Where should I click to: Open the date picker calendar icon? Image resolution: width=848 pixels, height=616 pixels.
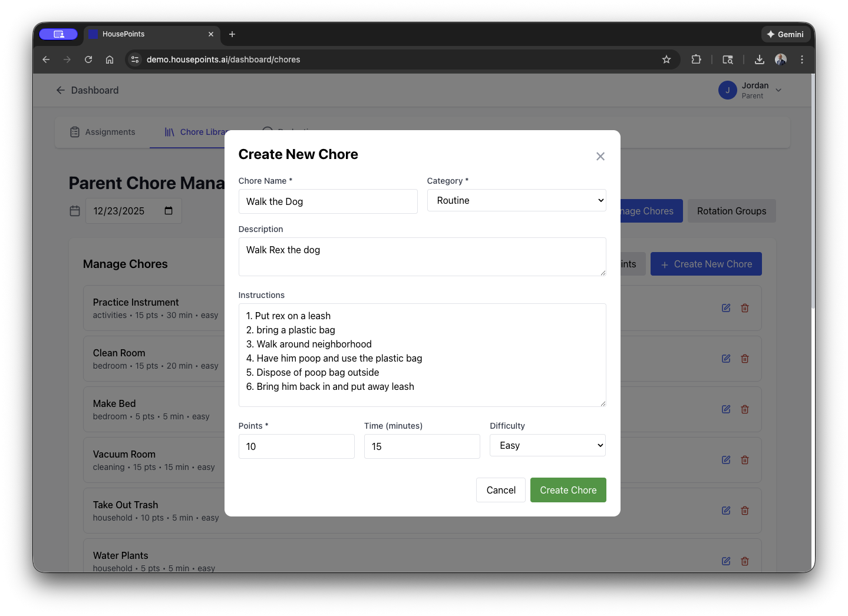[169, 211]
